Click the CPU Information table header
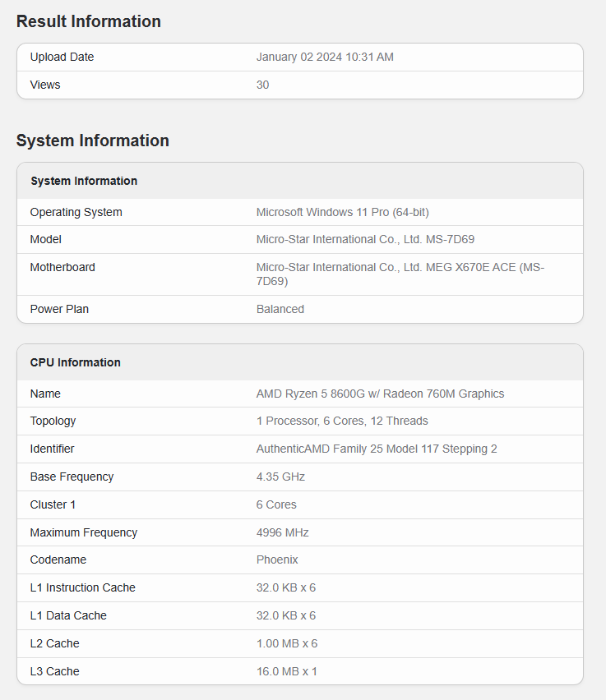The width and height of the screenshot is (606, 700). pos(76,363)
